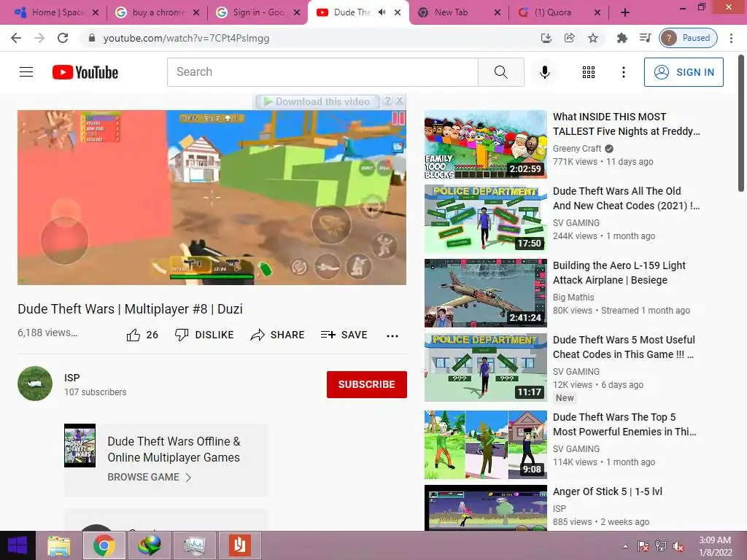Mute tab via speaker icon on Dude tab
Image resolution: width=747 pixels, height=560 pixels.
(382, 12)
